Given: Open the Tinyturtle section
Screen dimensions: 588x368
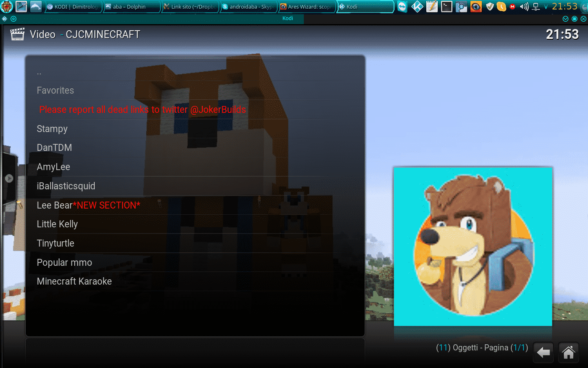Looking at the screenshot, I should 195,243.
